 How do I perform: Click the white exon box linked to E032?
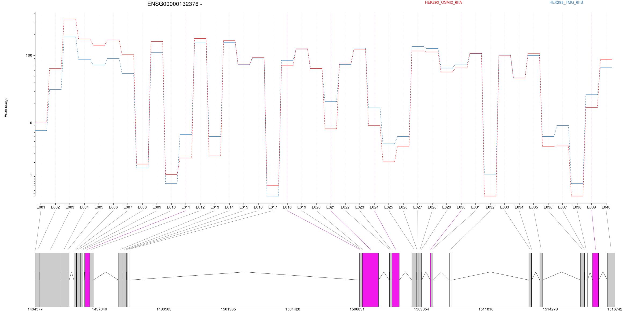coord(451,280)
